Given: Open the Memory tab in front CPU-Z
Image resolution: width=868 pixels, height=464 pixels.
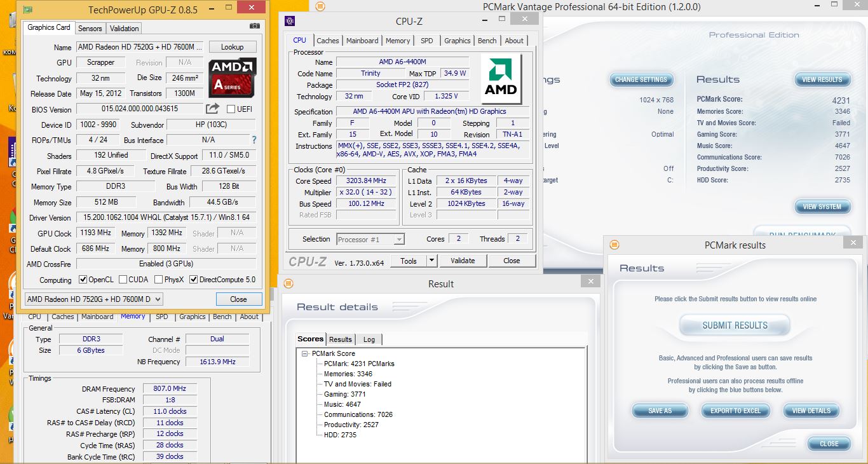Looking at the screenshot, I should 398,41.
